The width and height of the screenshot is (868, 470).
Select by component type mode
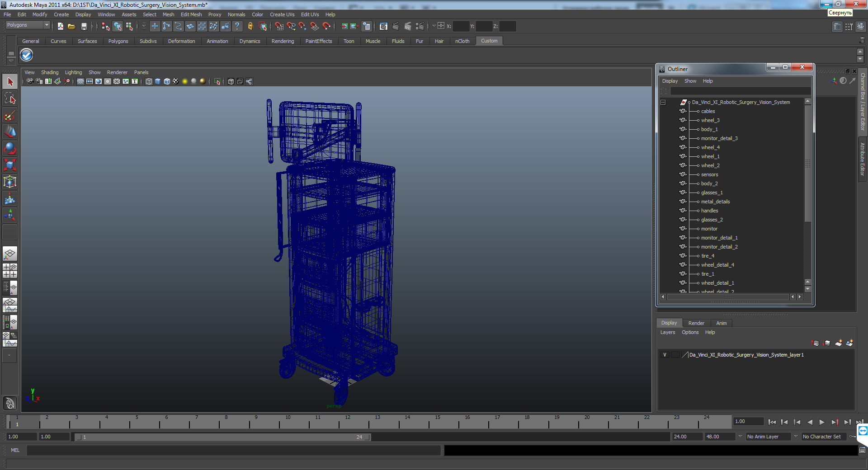[130, 26]
